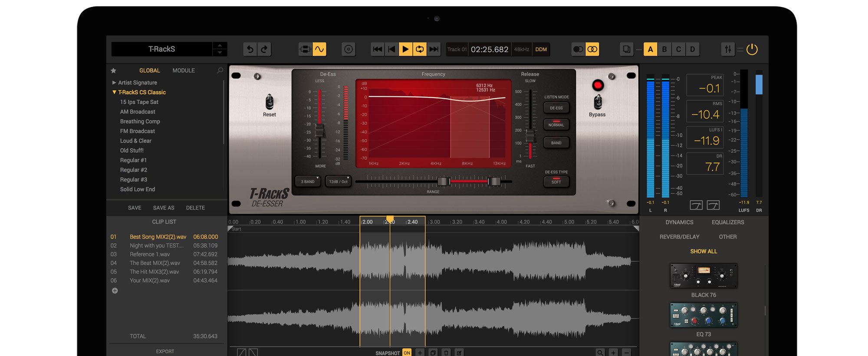868x356 pixels.
Task: Step to previous preset with up arrow
Action: point(220,46)
